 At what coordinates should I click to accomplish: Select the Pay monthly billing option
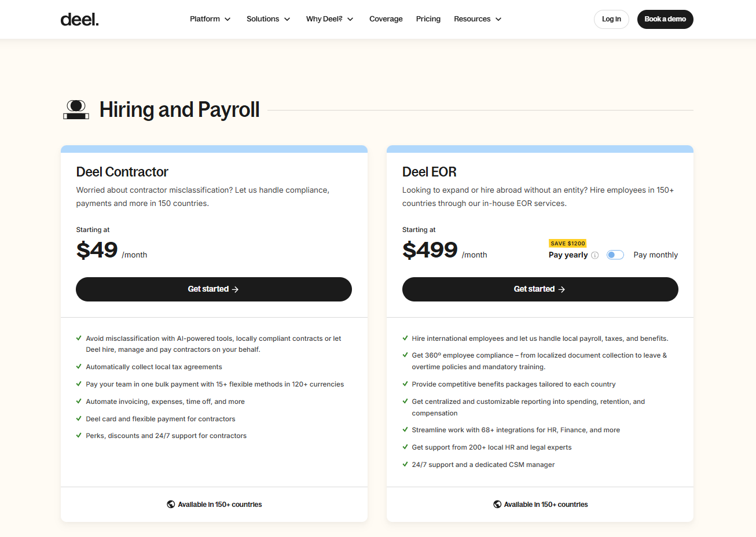(x=655, y=255)
